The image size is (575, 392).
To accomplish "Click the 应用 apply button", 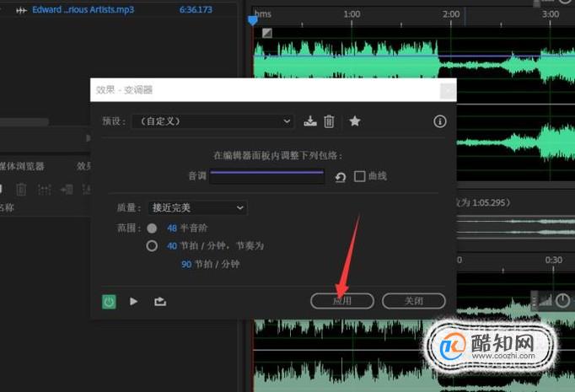I will (342, 301).
